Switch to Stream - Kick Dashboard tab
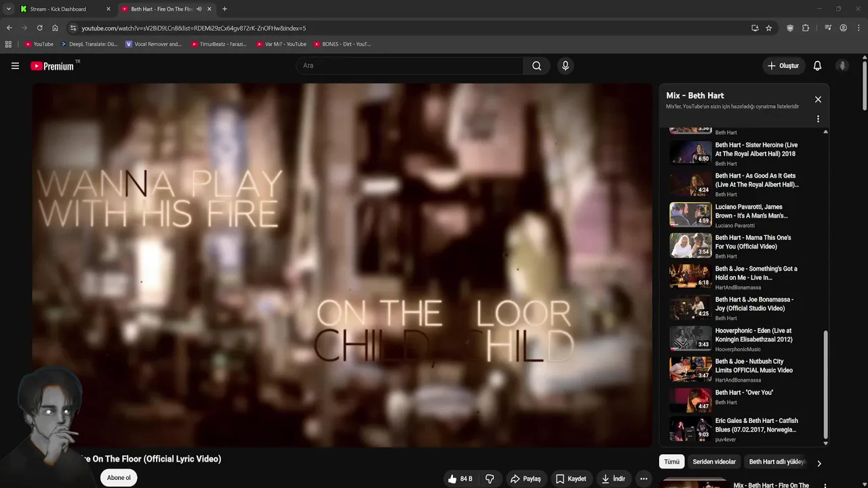This screenshot has width=868, height=488. [x=64, y=9]
